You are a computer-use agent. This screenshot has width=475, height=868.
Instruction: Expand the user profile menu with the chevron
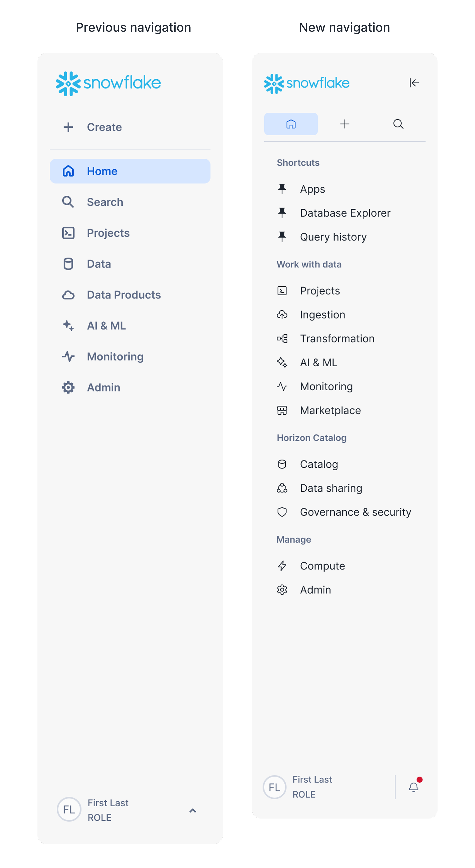[193, 811]
